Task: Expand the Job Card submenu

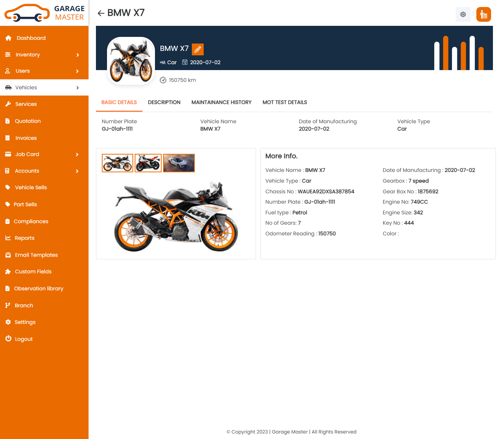Action: coord(77,154)
